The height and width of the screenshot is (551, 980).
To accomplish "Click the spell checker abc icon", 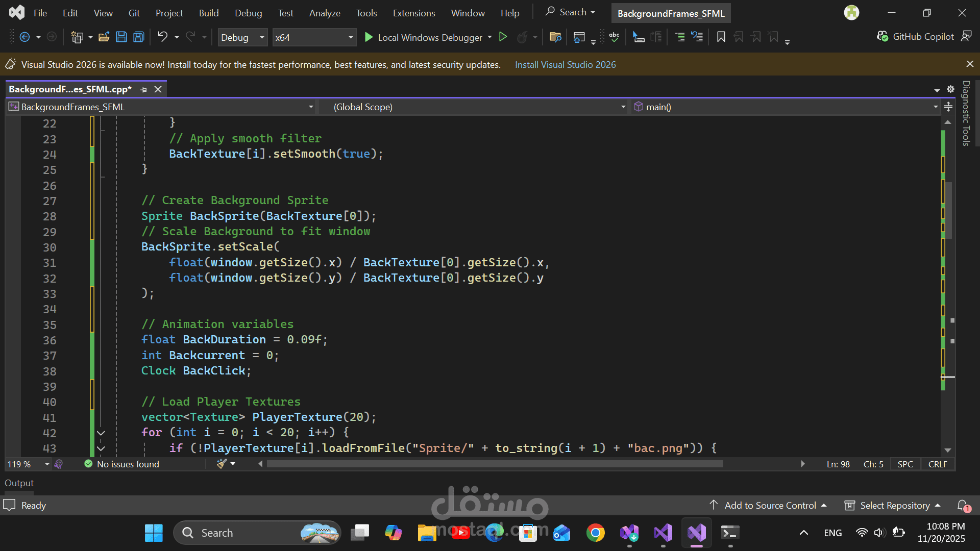I will (x=614, y=37).
